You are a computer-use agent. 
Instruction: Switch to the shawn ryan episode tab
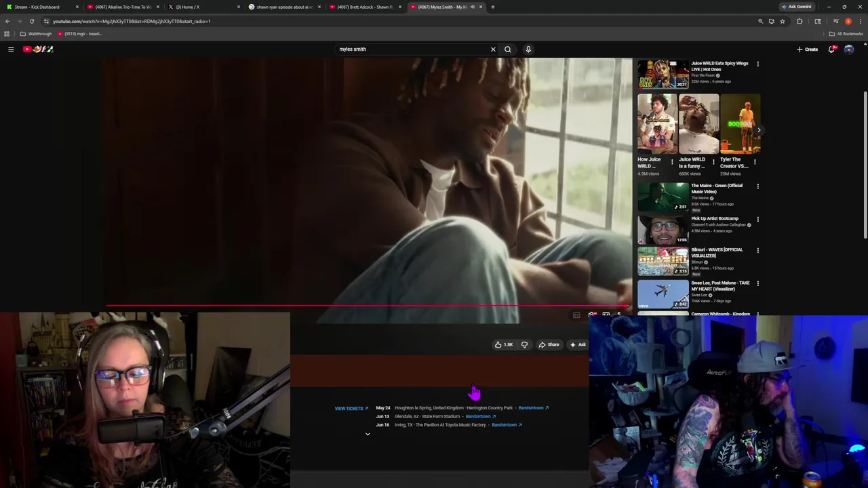[285, 7]
